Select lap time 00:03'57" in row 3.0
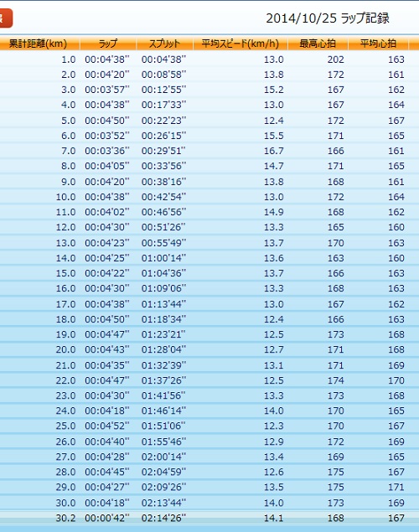The image size is (419, 532). click(107, 90)
